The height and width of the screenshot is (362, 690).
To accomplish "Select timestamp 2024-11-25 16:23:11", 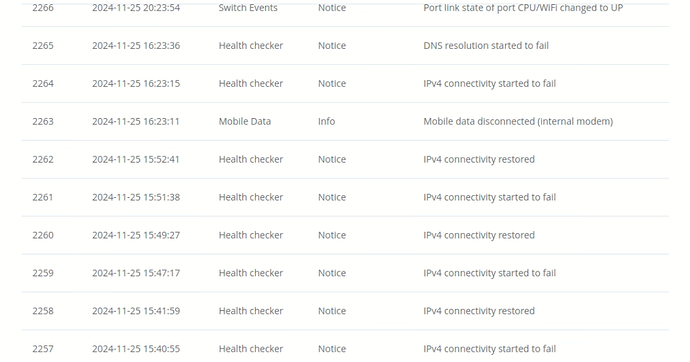I will pyautogui.click(x=136, y=121).
